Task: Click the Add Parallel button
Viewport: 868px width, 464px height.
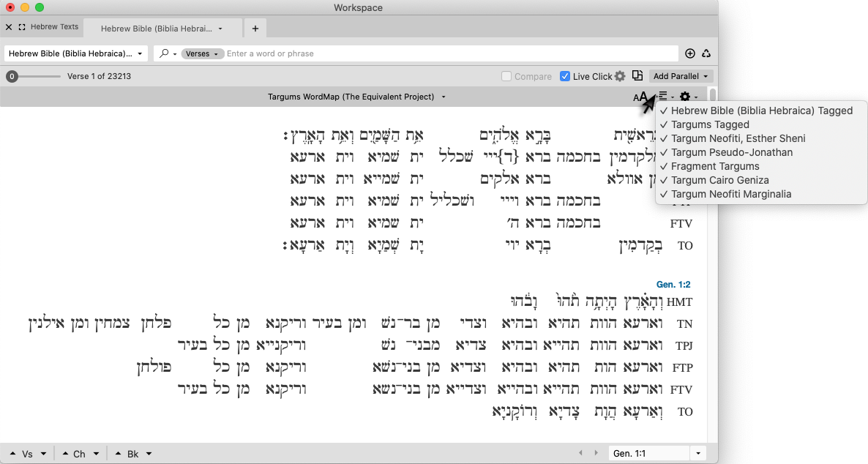Action: coord(681,76)
